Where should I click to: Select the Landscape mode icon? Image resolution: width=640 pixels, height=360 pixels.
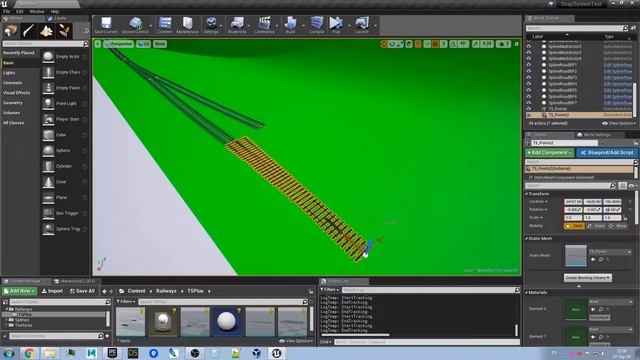[46, 31]
